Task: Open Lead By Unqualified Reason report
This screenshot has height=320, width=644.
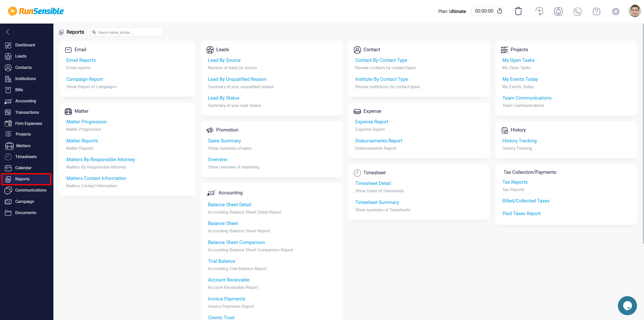Action: click(x=237, y=79)
